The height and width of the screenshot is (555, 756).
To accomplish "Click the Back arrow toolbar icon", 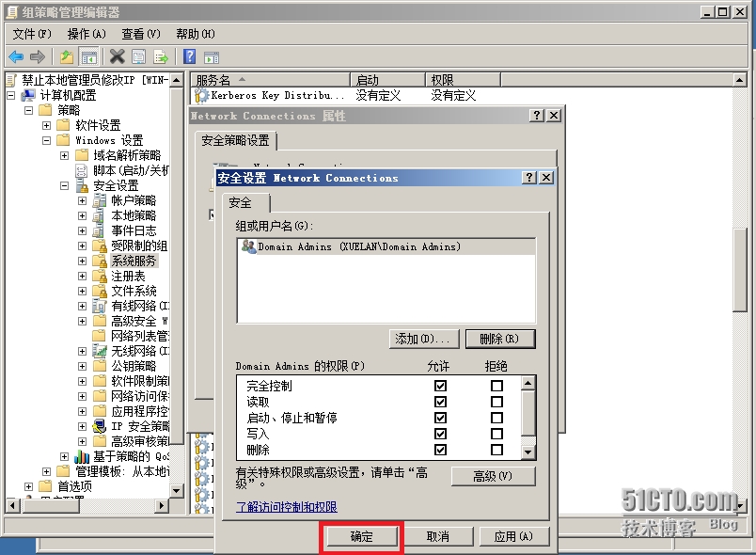I will point(16,56).
